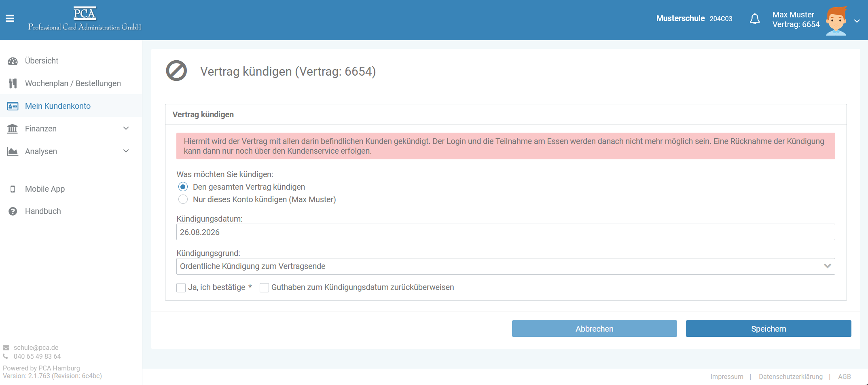
Task: Enable 'Guthaben zum Kündigungsdatum zurücküberweisen' checkbox
Action: pyautogui.click(x=264, y=288)
